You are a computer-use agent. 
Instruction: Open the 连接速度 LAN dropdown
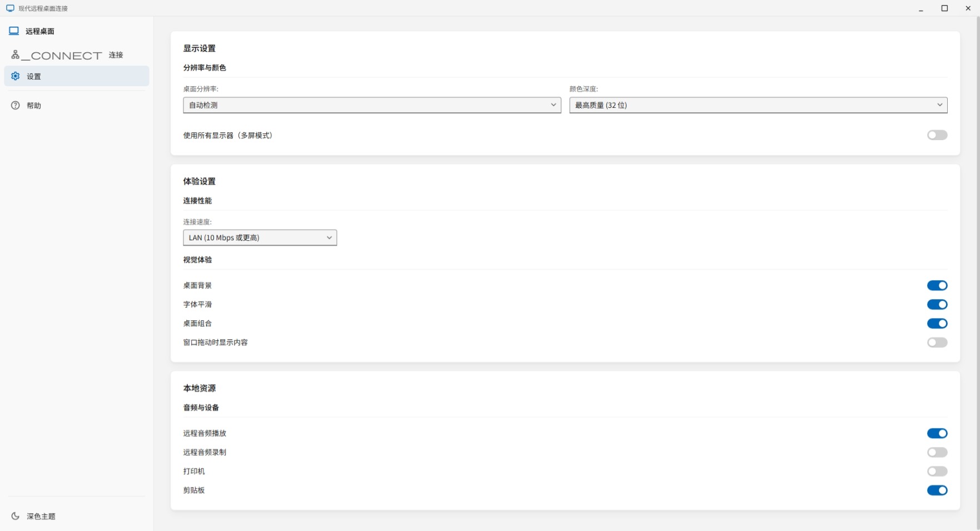coord(260,237)
